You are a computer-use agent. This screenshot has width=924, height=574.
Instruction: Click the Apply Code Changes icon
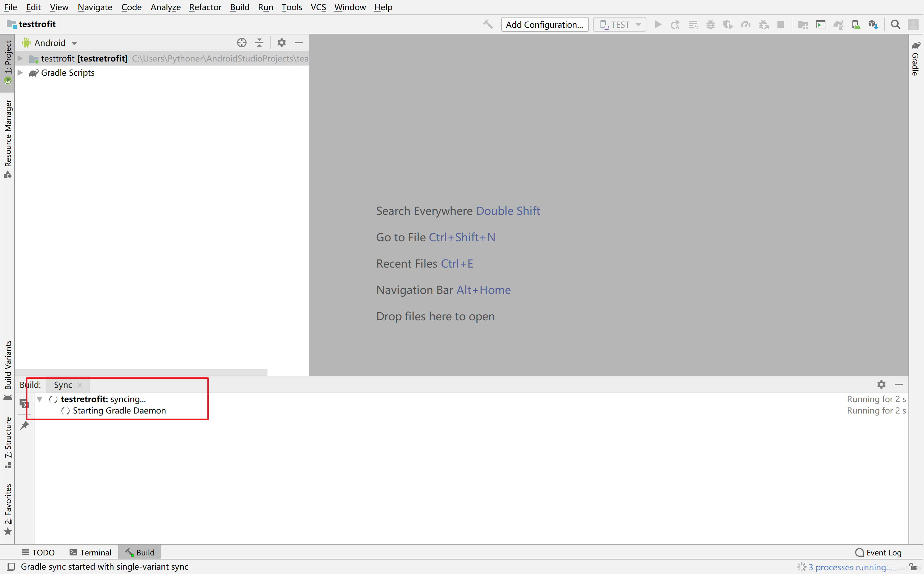(x=693, y=25)
